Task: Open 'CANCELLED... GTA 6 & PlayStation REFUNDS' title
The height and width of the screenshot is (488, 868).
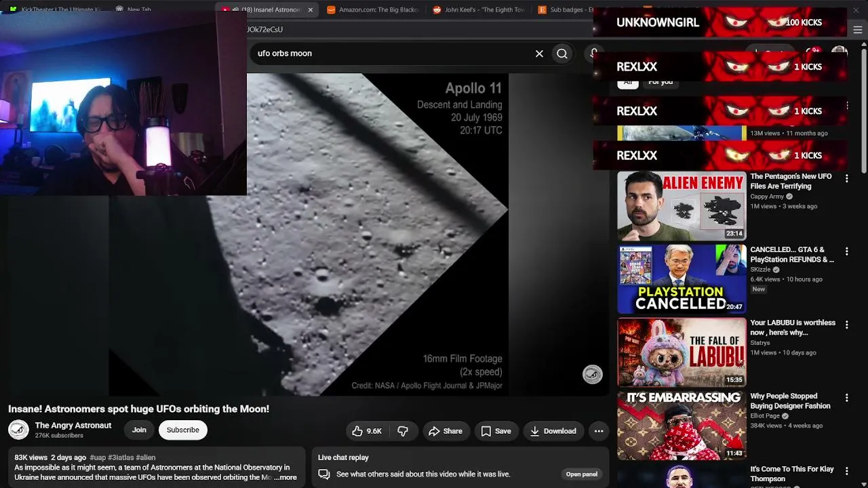Action: tap(792, 254)
